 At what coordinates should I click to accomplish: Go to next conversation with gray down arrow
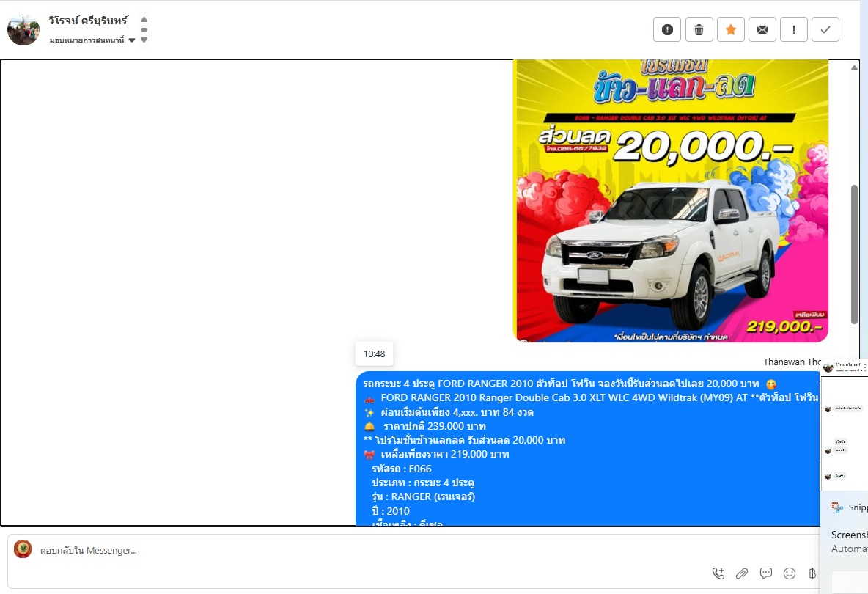click(x=144, y=40)
